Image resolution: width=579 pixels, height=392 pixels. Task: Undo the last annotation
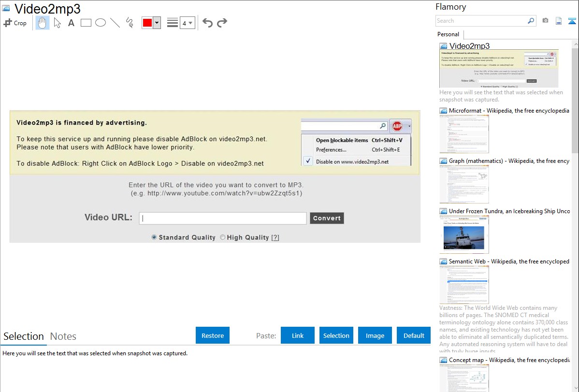click(x=207, y=23)
